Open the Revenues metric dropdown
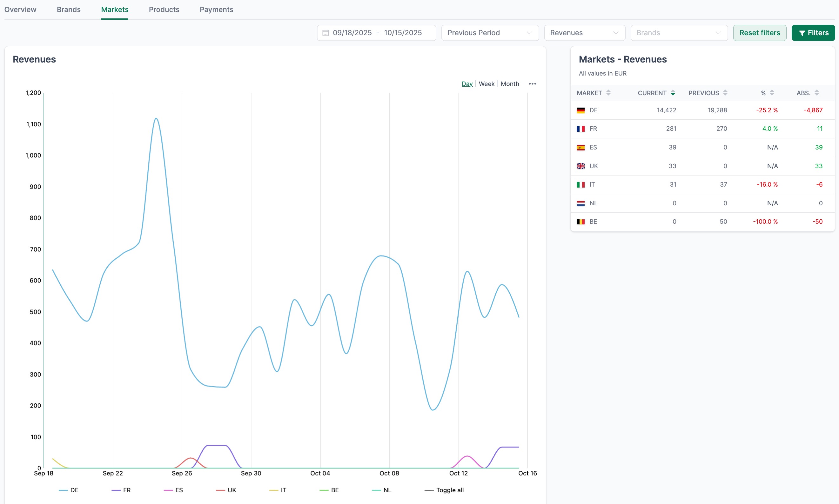The height and width of the screenshot is (504, 839). pos(584,33)
